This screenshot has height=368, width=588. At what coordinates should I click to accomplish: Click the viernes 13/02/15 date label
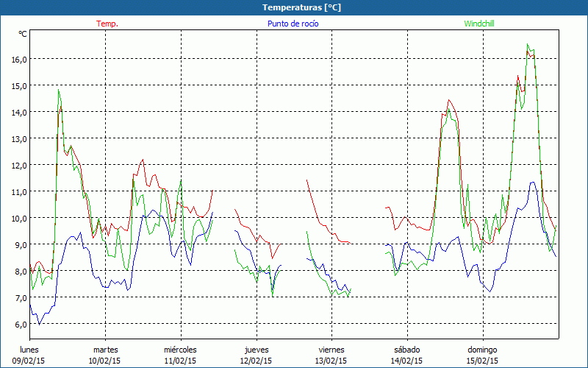tap(331, 355)
